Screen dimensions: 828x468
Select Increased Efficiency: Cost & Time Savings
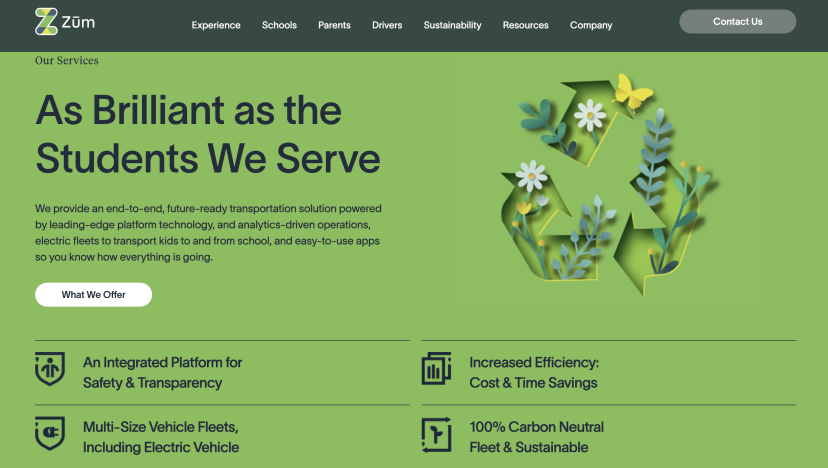point(533,372)
